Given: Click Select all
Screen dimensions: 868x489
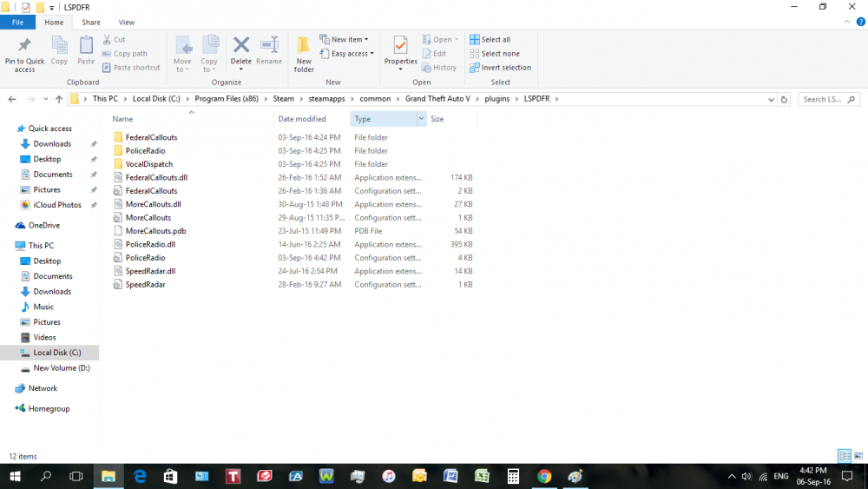Looking at the screenshot, I should (490, 39).
